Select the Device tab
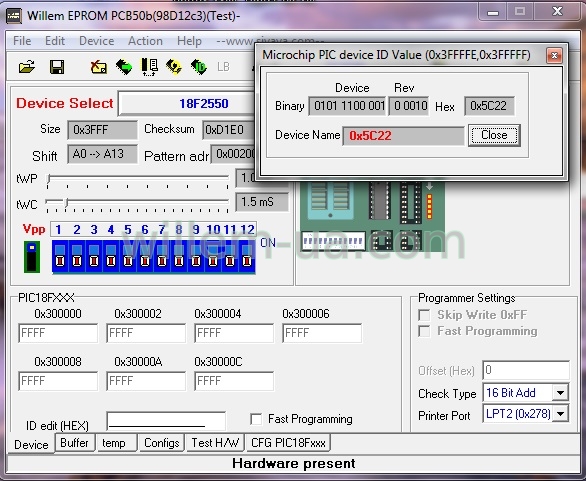Image resolution: width=586 pixels, height=481 pixels. 31,444
